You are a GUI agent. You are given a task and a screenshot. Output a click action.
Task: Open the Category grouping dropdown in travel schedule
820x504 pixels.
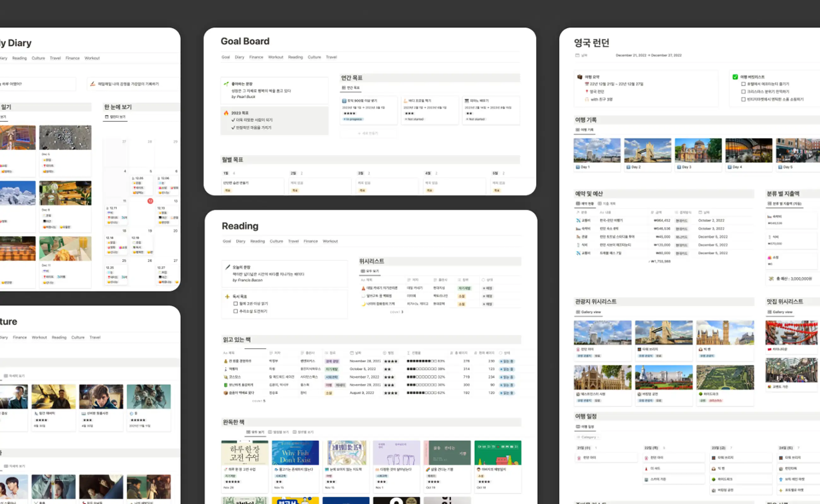click(x=588, y=437)
